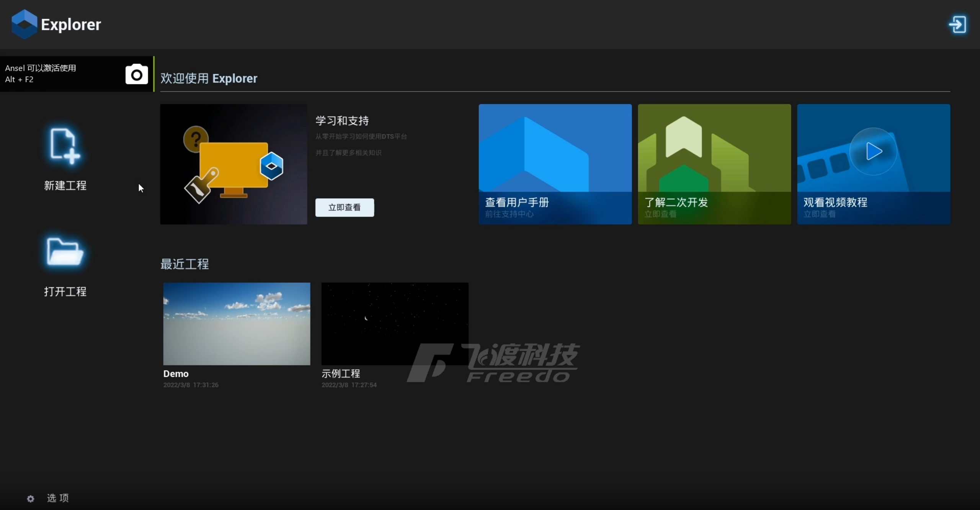Screen dimensions: 980x510
Task: Click the new project document icon
Action: click(64, 146)
